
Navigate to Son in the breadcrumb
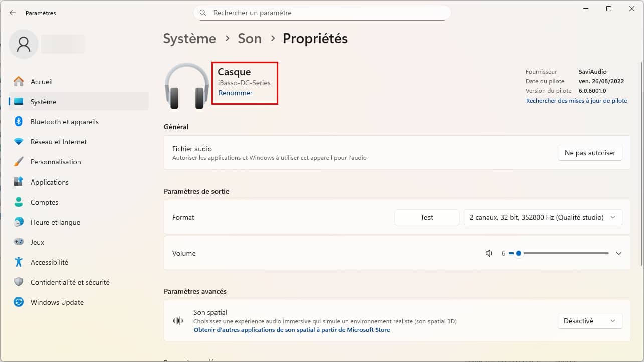click(250, 39)
